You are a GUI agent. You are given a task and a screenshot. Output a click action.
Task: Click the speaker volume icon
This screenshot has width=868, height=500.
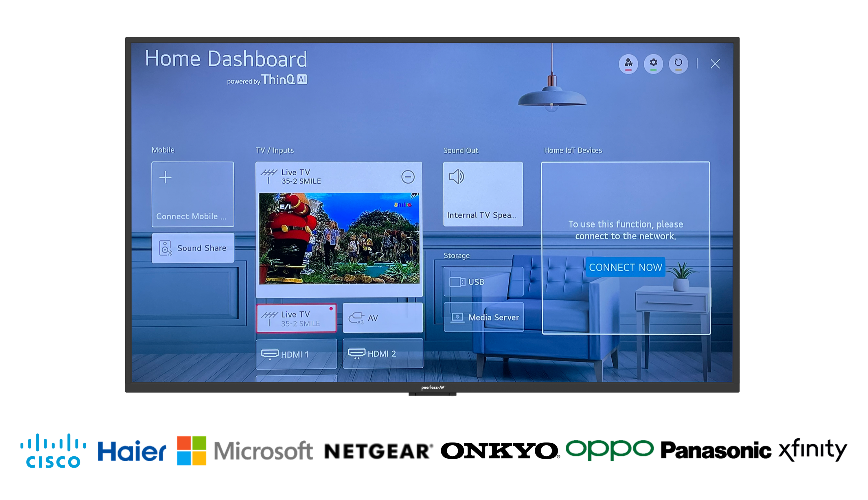click(457, 177)
